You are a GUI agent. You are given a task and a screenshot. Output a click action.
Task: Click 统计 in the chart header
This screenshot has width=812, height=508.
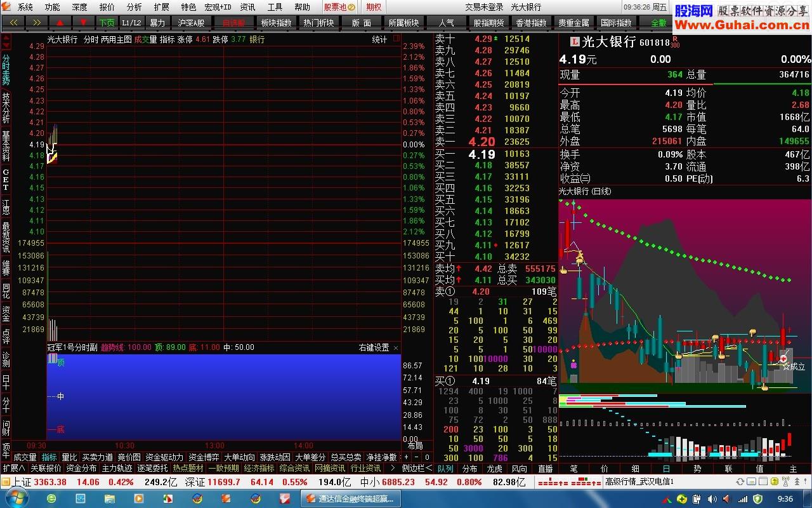379,39
